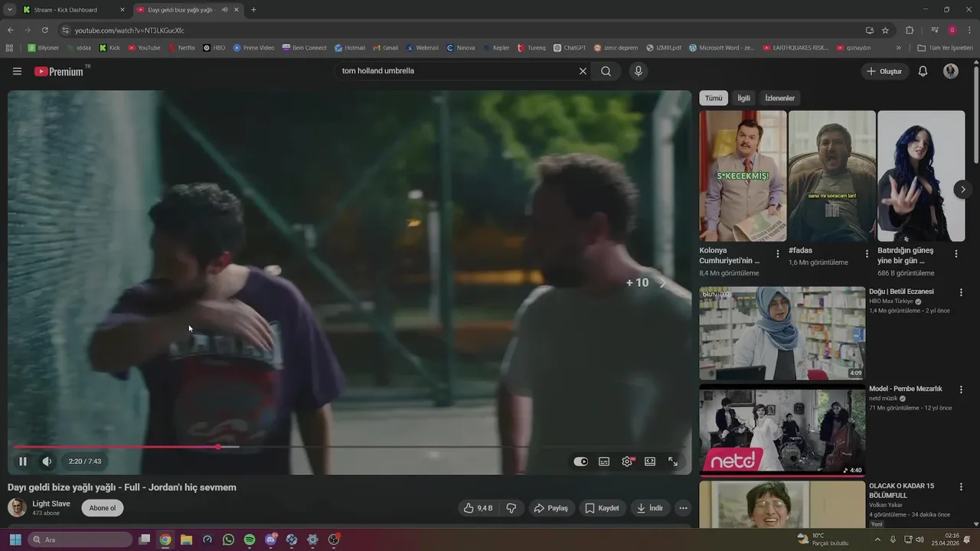Bookmark this page with star
Viewport: 980px width, 551px height.
[x=885, y=30]
